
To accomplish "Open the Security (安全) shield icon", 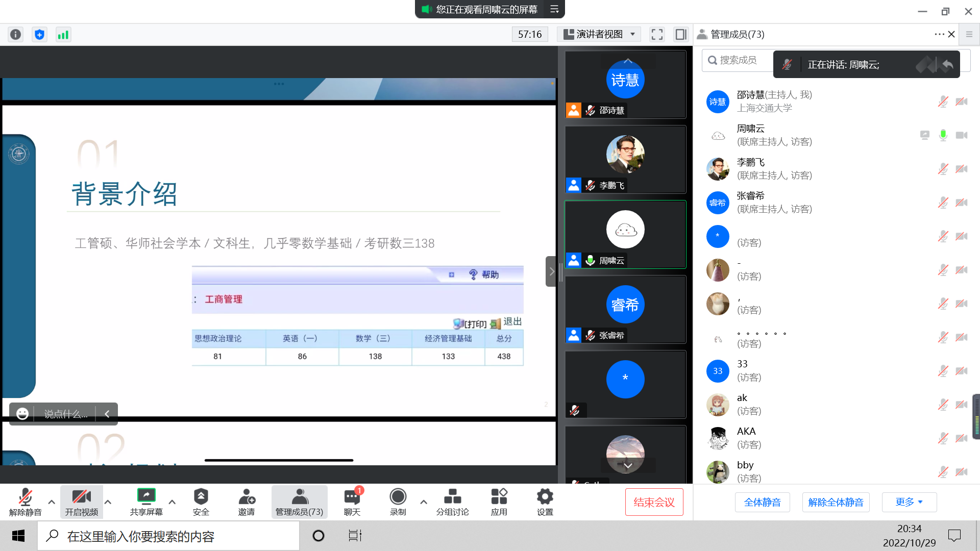I will (x=201, y=496).
